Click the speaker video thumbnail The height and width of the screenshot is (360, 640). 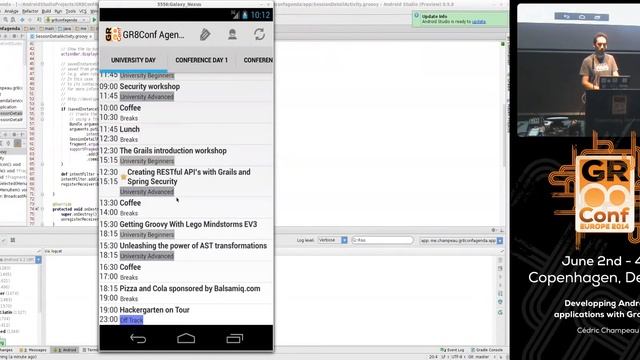tap(578, 71)
